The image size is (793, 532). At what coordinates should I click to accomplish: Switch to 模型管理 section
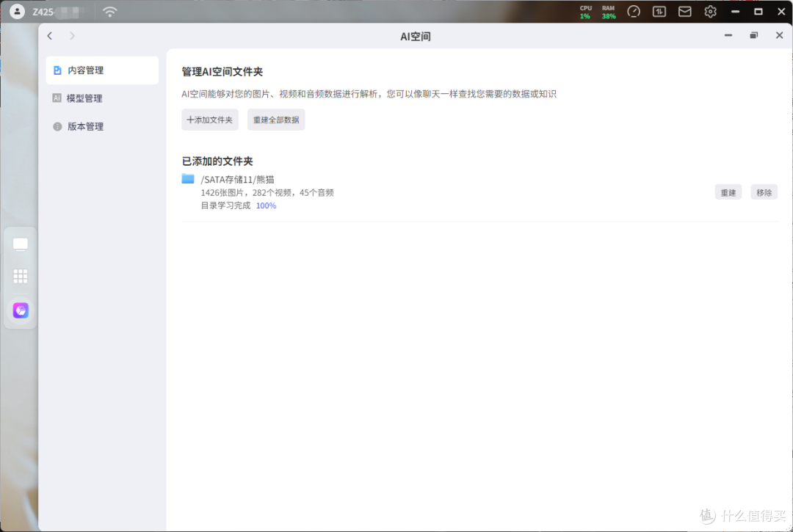[x=102, y=98]
